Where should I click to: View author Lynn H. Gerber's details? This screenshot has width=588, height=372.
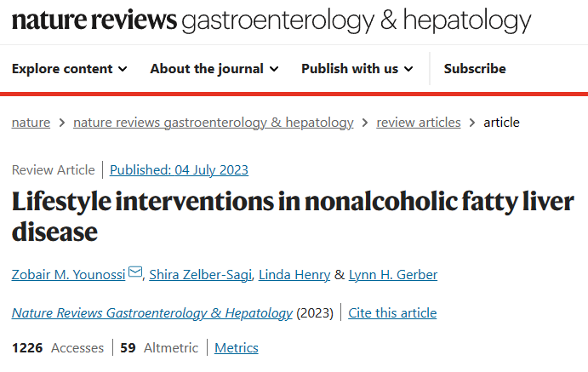point(393,275)
